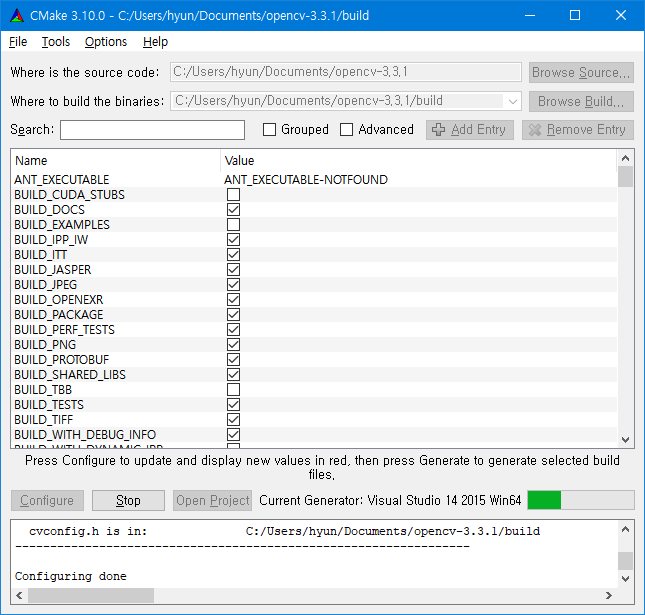
Task: Click the Add Entry button label
Action: tap(478, 130)
